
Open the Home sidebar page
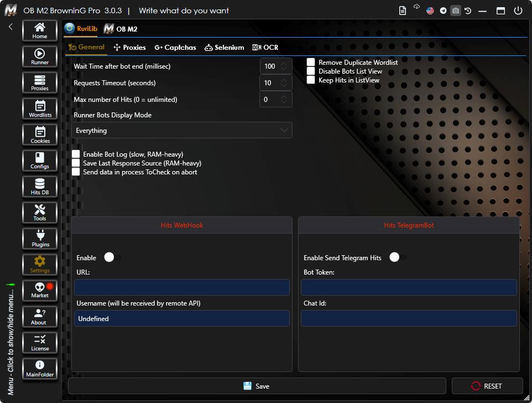40,30
